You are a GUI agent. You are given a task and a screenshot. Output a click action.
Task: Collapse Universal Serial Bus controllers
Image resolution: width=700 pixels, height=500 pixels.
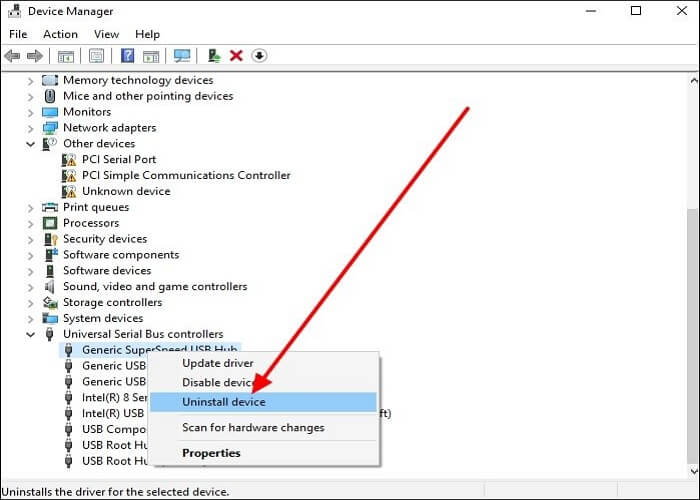click(30, 334)
